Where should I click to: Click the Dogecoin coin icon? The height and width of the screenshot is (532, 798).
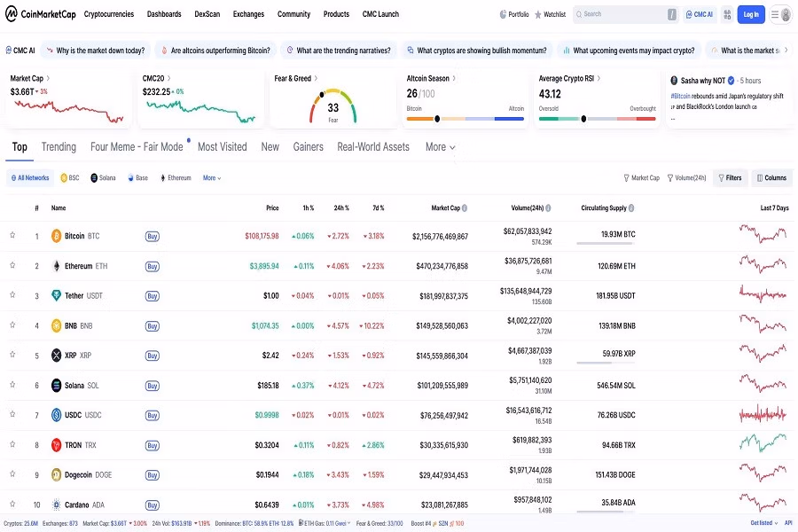[56, 474]
